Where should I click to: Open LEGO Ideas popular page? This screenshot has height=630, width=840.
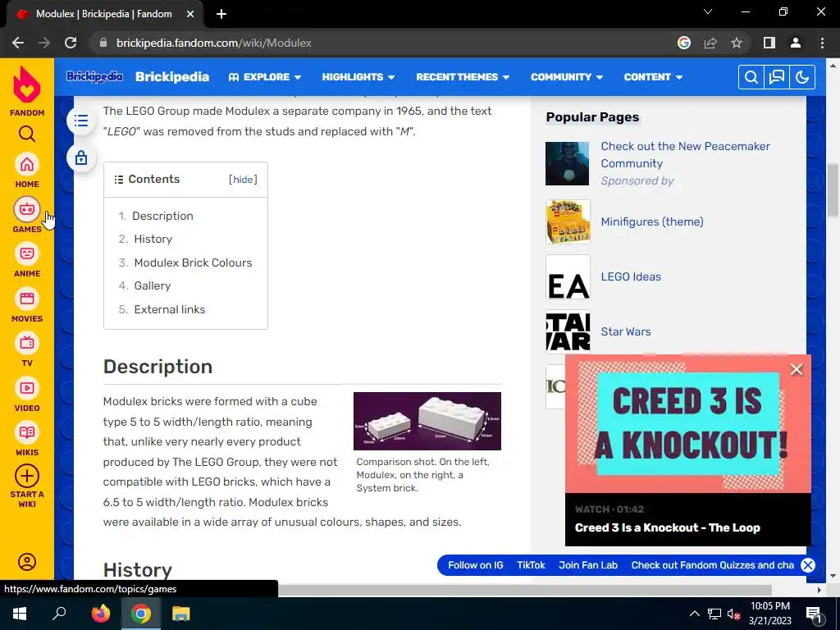point(631,276)
